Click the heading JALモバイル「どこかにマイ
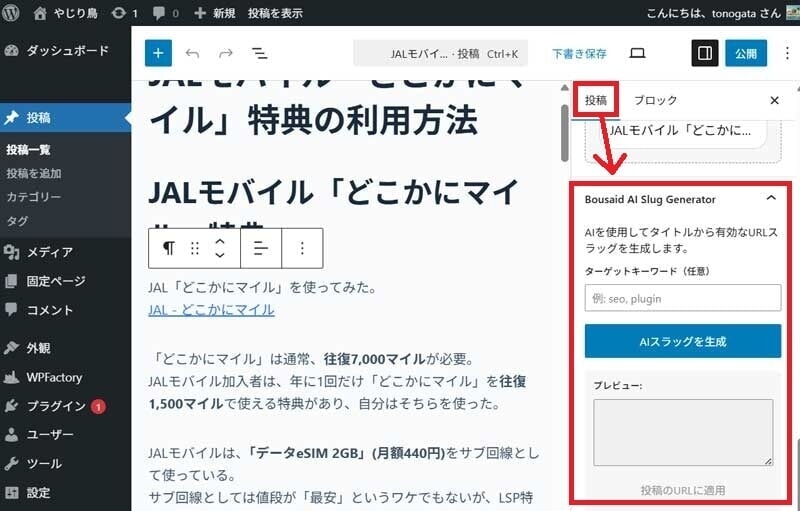The height and width of the screenshot is (511, 800). tap(334, 193)
